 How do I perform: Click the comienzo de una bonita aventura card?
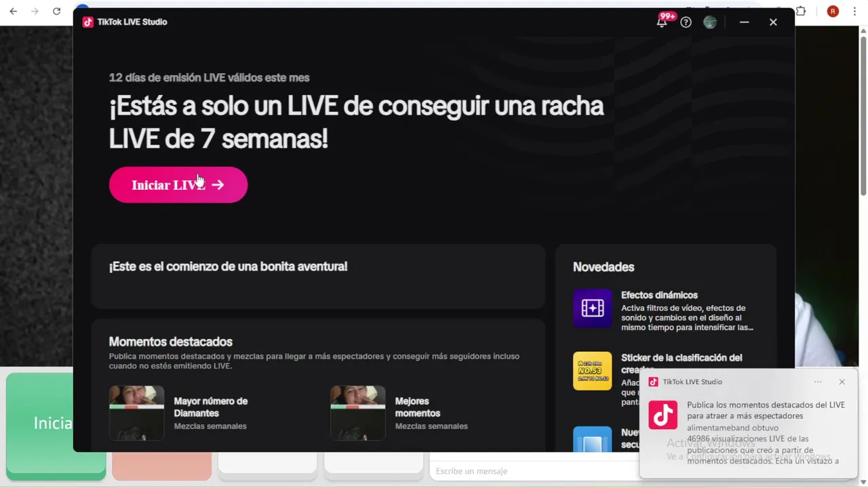[x=318, y=277]
